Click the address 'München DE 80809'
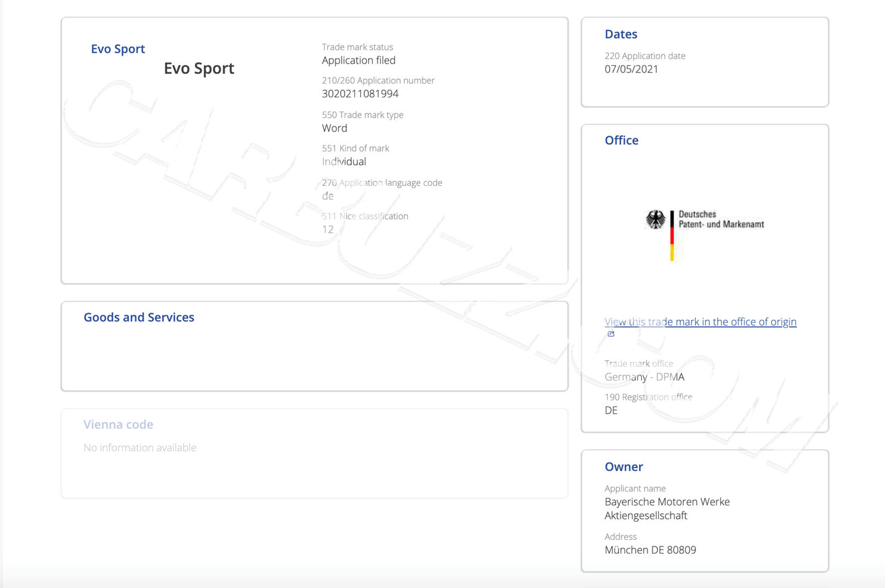Image resolution: width=885 pixels, height=588 pixels. click(x=650, y=550)
